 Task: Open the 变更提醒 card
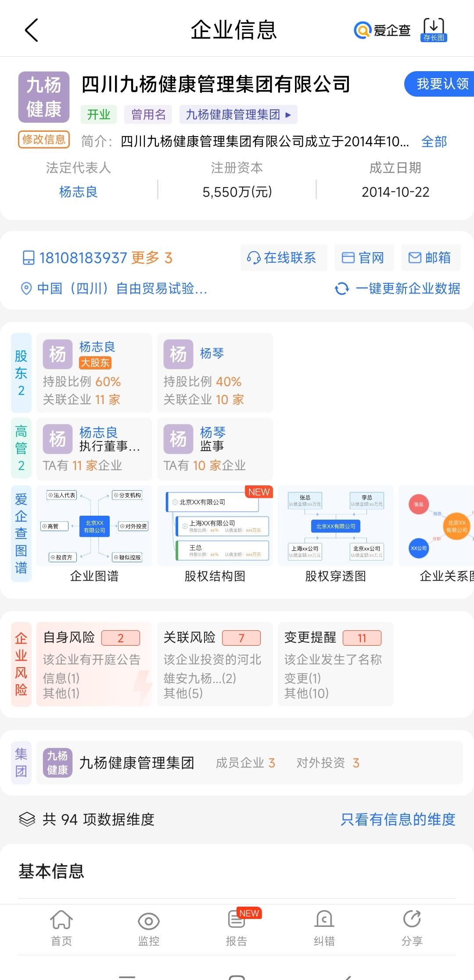[335, 664]
